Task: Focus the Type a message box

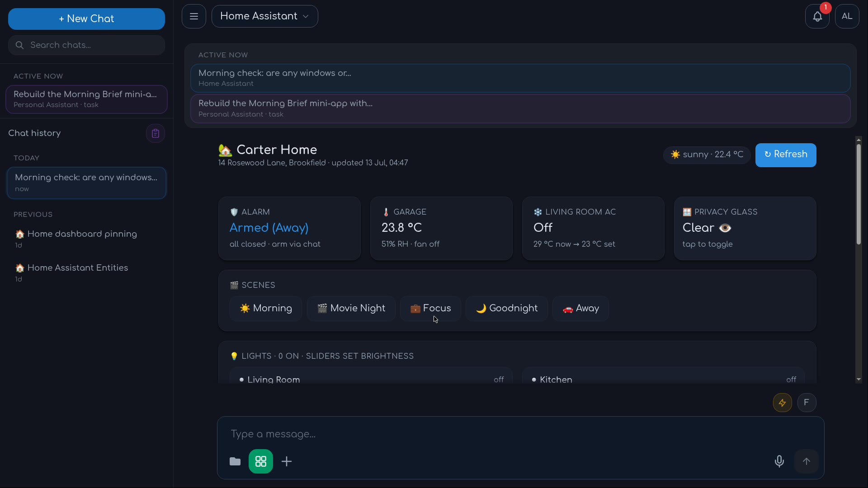Action: coord(521,434)
